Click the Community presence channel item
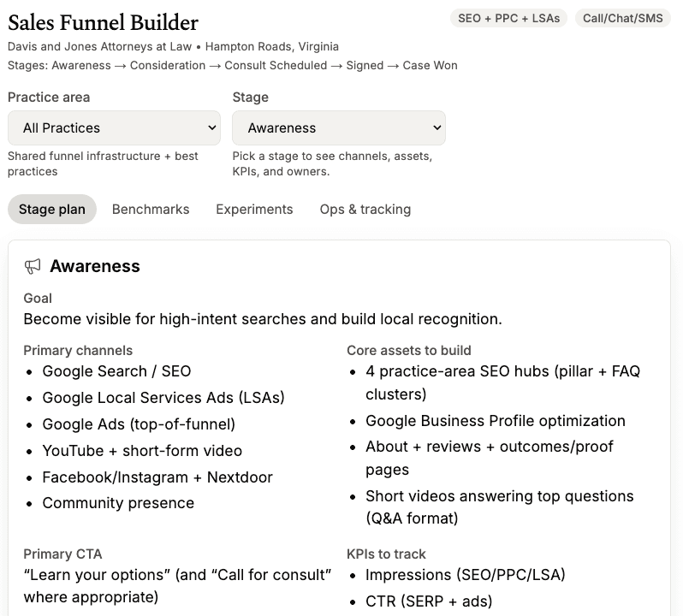Viewport: 683px width, 616px height. pyautogui.click(x=118, y=503)
